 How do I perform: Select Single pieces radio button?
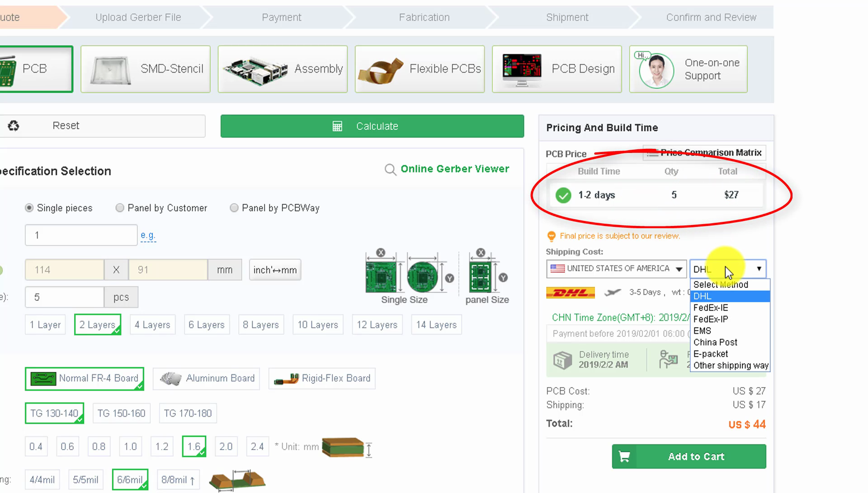(29, 208)
